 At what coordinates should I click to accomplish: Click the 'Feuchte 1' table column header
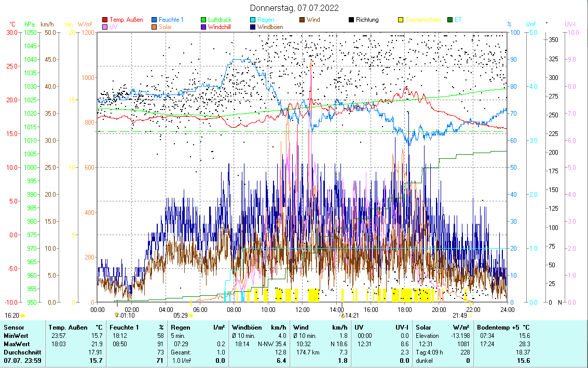pos(124,328)
